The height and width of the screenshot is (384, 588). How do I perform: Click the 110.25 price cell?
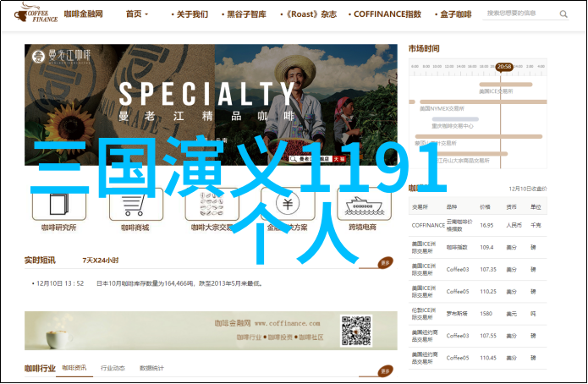click(488, 292)
